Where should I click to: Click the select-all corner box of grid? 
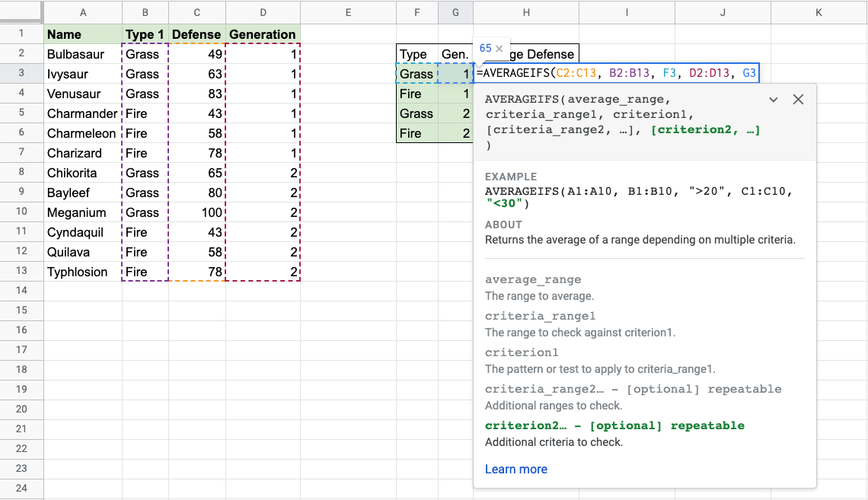21,12
